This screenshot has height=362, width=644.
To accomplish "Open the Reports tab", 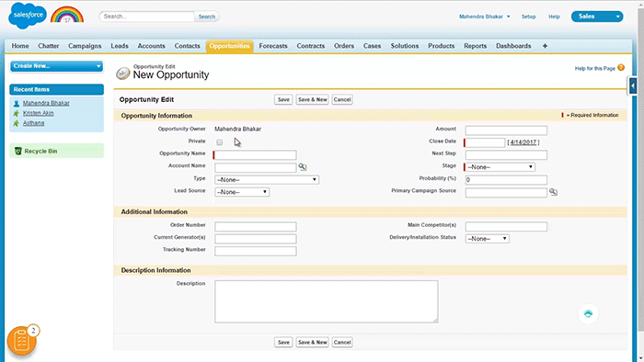I will 476,46.
